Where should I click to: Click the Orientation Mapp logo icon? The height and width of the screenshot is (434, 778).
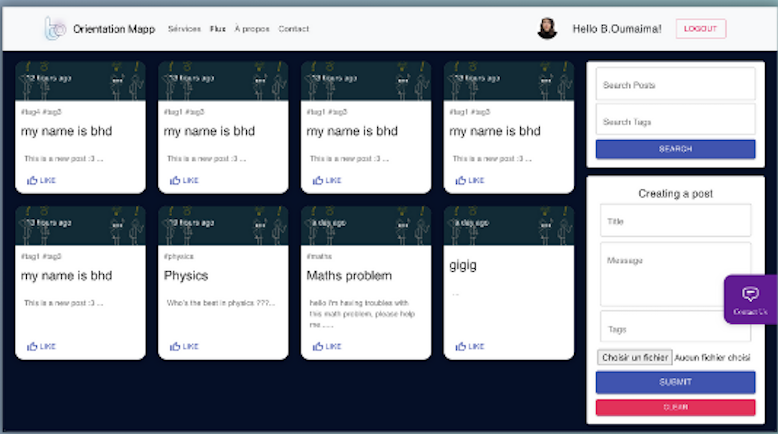point(54,29)
